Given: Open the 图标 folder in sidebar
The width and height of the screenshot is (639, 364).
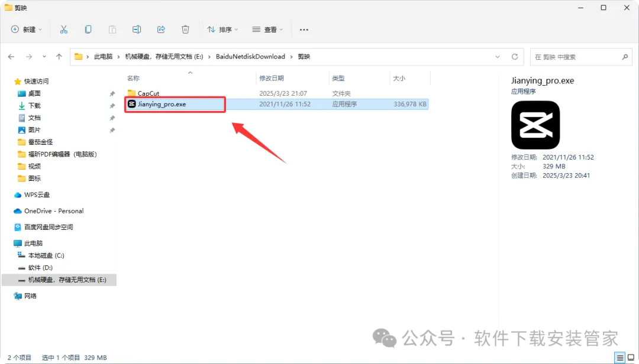Looking at the screenshot, I should pyautogui.click(x=34, y=178).
